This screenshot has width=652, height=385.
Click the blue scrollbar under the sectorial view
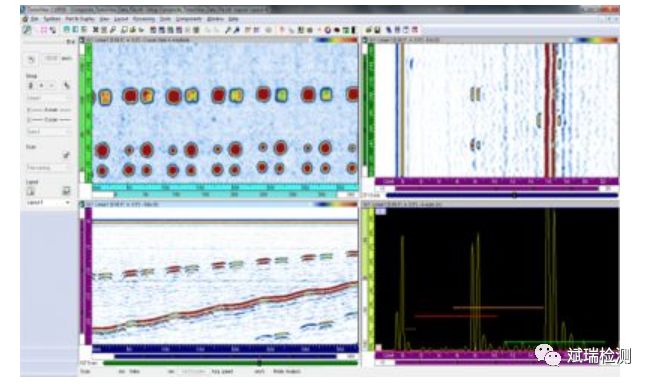pos(502,195)
